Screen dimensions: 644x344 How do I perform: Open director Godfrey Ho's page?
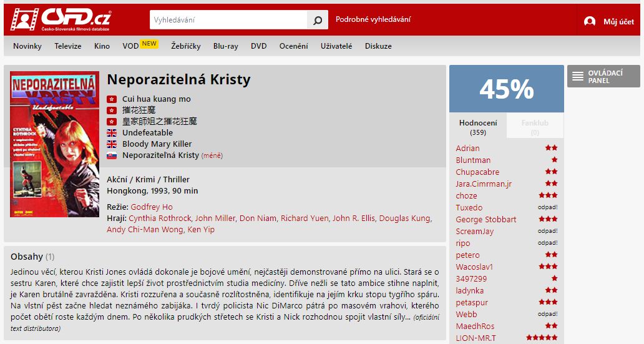(152, 207)
